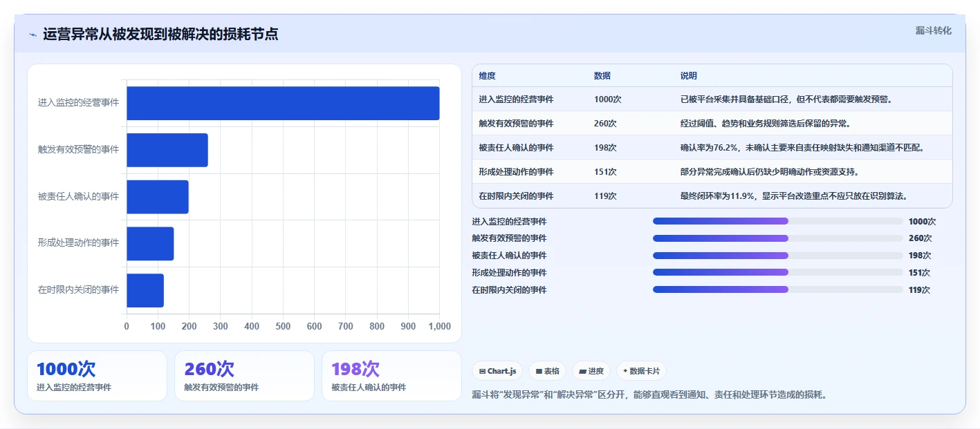The height and width of the screenshot is (429, 980).
Task: Click the chart bar for 进入监控的经营事件
Action: click(283, 103)
